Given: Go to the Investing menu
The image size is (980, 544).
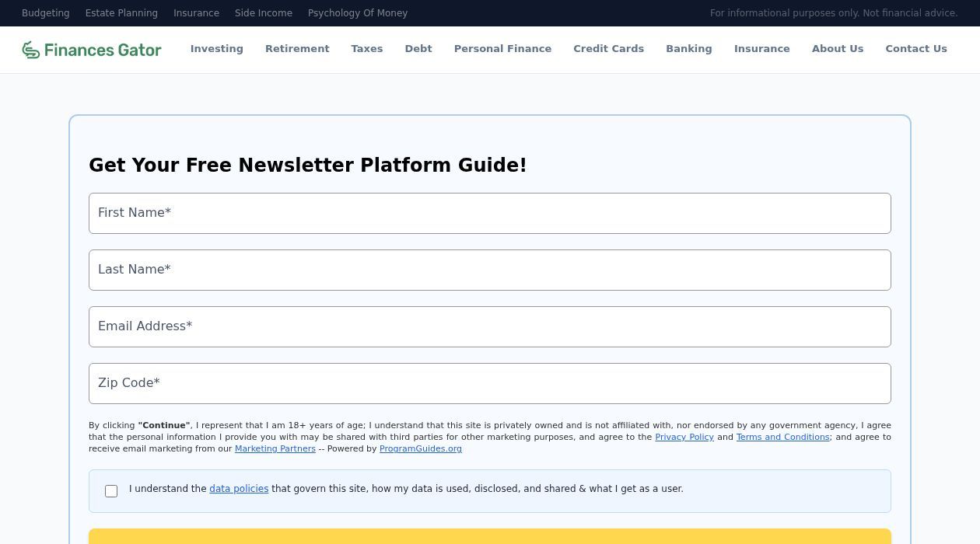Looking at the screenshot, I should [x=217, y=48].
